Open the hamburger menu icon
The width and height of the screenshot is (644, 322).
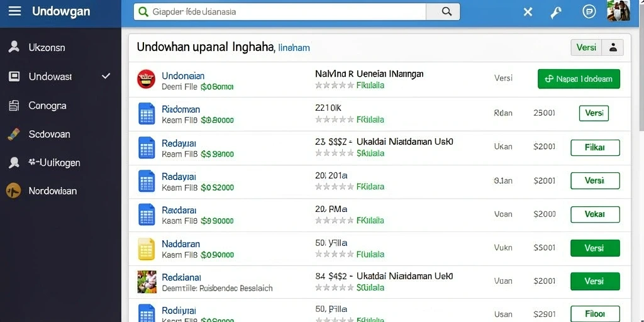[x=14, y=11]
